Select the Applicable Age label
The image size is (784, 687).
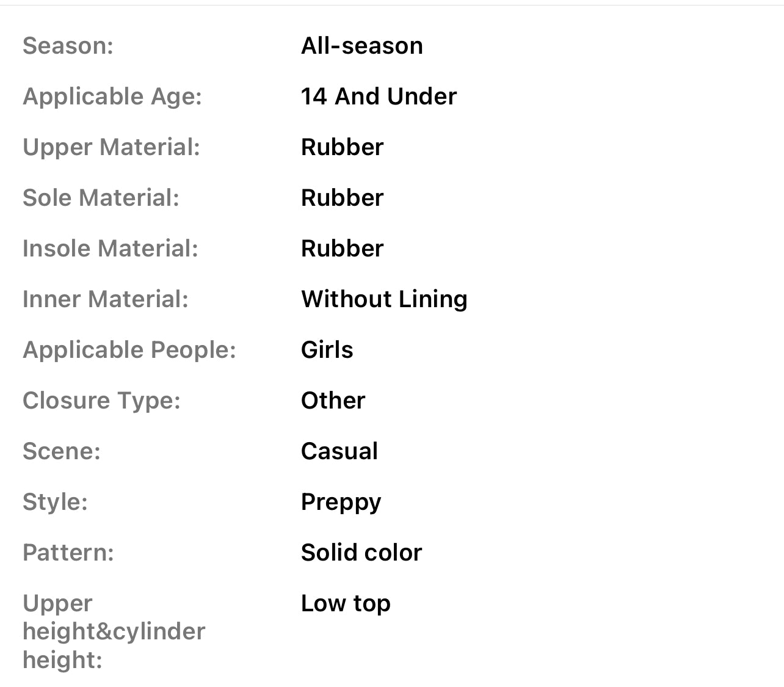click(x=112, y=96)
